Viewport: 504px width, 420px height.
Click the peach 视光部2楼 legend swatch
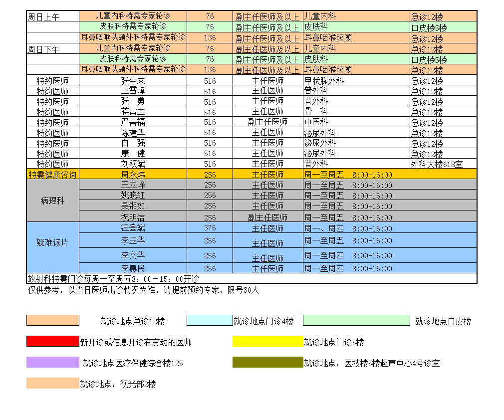click(53, 383)
